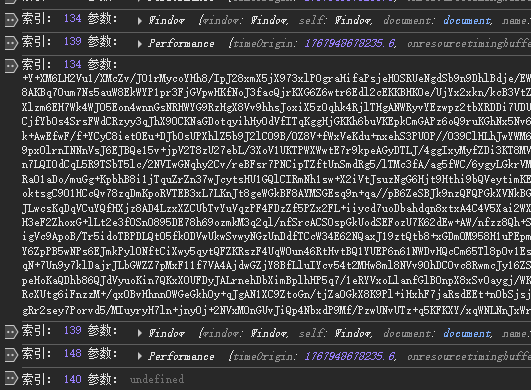Click the string line starting '+Y+XM6LH2Vu1'
This screenshot has width=531, height=390.
[x=276, y=79]
